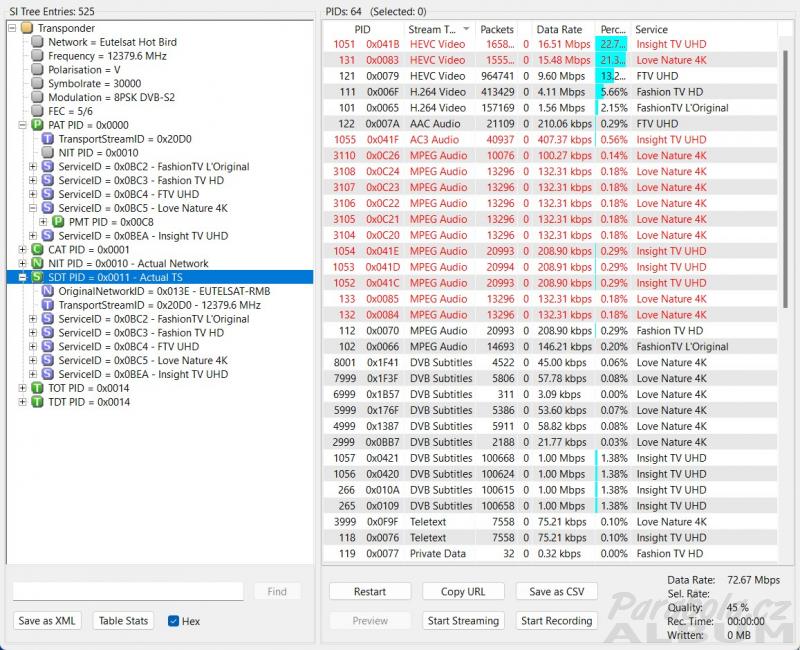
Task: Click the green C icon of CAT PID
Action: point(37,249)
